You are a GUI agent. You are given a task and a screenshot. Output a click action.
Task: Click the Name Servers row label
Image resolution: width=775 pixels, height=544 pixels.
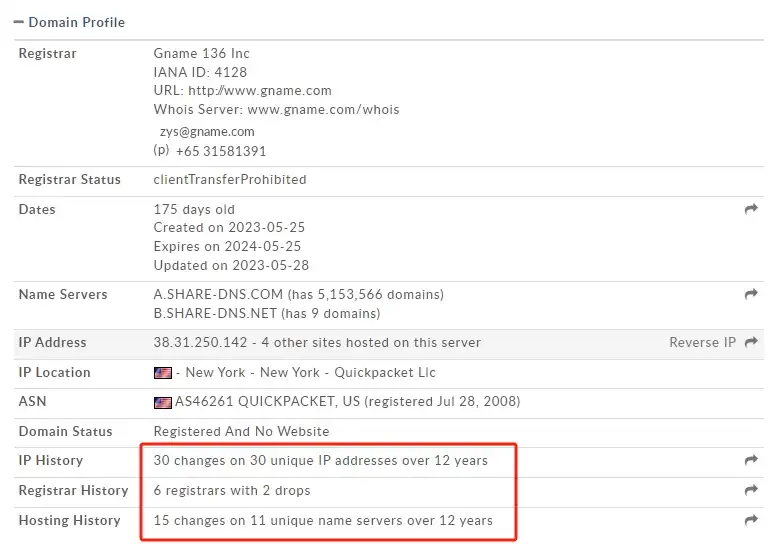63,294
